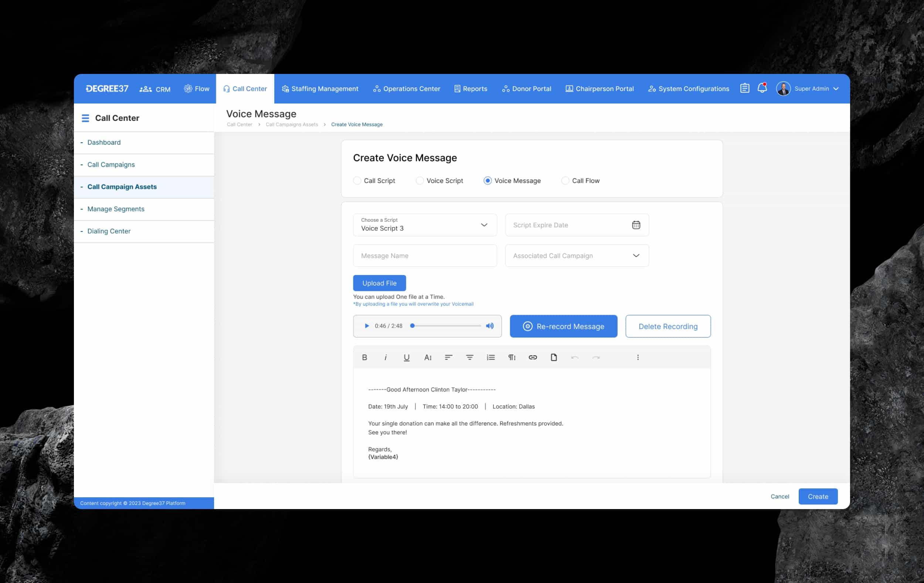Open the Staffing Management tab
Screen dimensions: 924x583
point(320,89)
